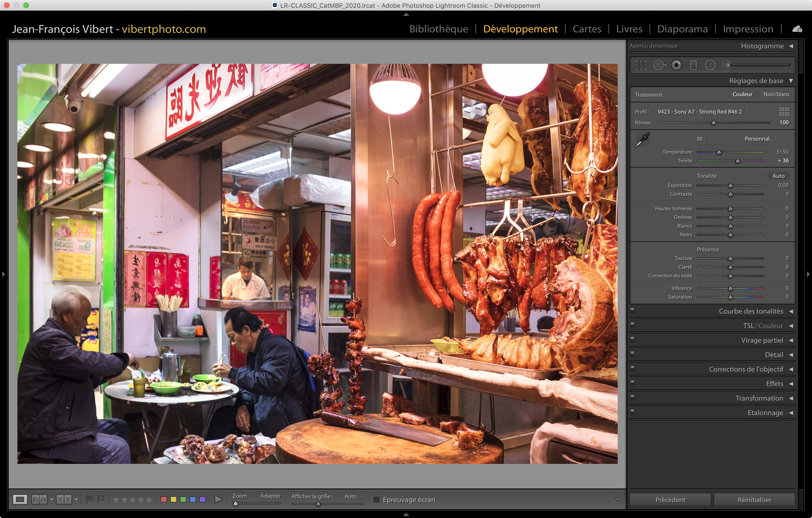The width and height of the screenshot is (812, 518).
Task: Switch to the Bibliothèque module
Action: tap(438, 29)
